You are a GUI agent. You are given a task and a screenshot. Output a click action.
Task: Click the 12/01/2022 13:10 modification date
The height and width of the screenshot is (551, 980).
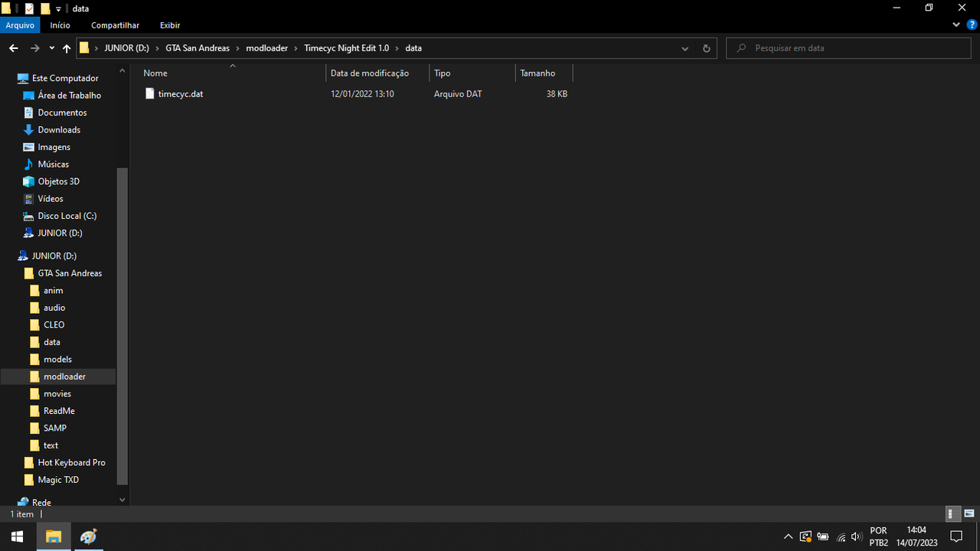(362, 94)
